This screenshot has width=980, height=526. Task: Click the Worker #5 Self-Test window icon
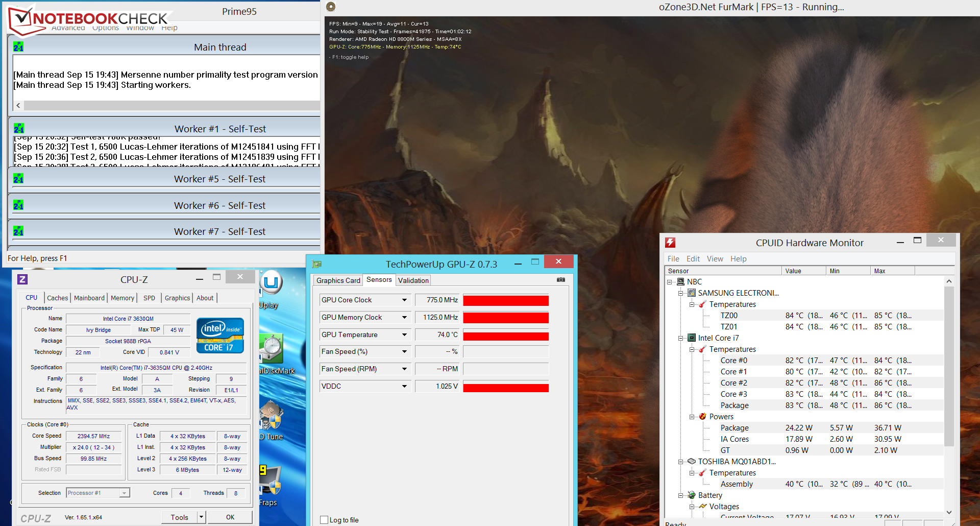pyautogui.click(x=18, y=179)
